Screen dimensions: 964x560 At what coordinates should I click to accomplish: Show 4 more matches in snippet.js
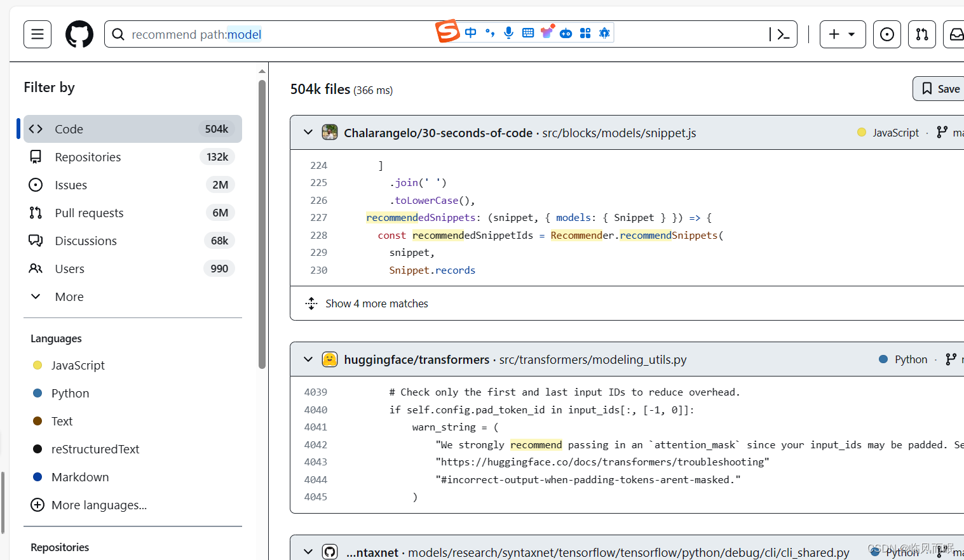[x=376, y=303]
